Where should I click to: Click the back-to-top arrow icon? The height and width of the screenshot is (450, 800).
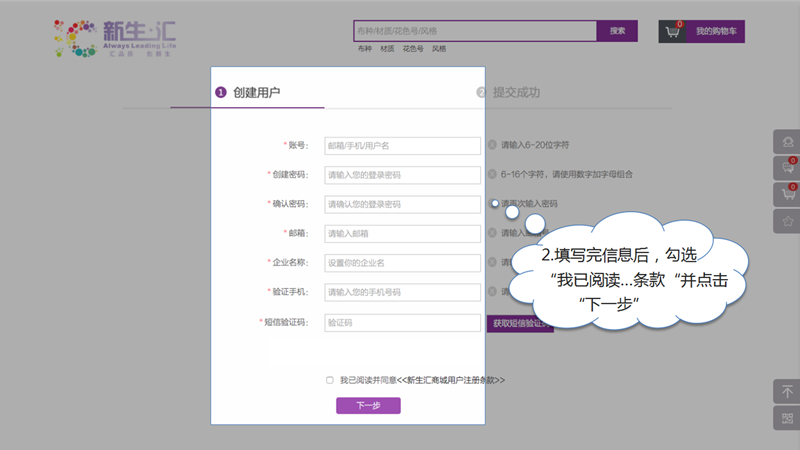coord(787,392)
